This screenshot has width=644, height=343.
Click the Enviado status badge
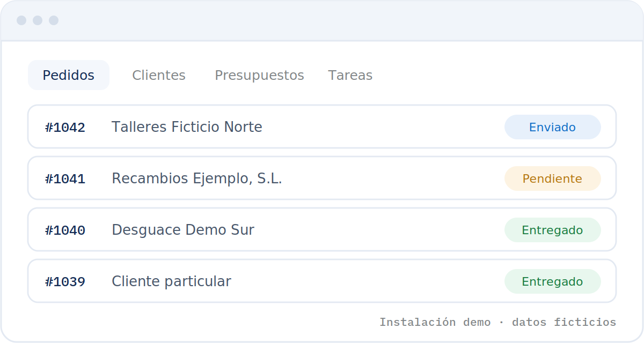(x=553, y=127)
